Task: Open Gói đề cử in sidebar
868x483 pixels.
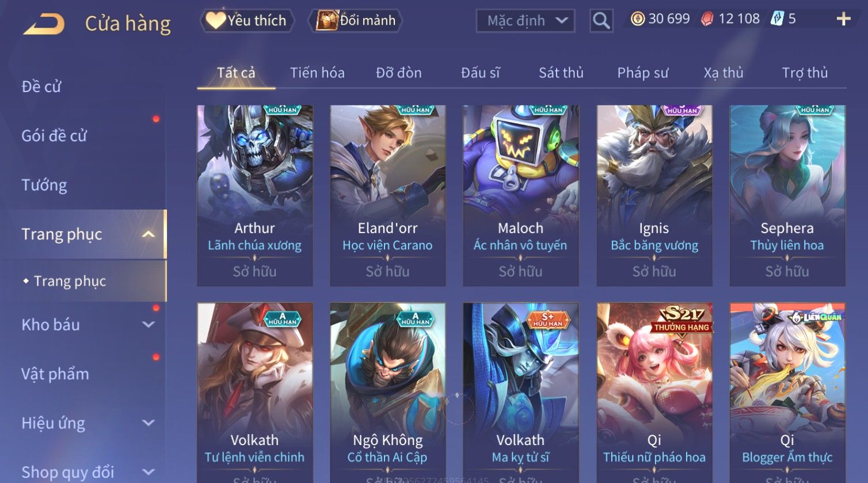Action: 54,136
